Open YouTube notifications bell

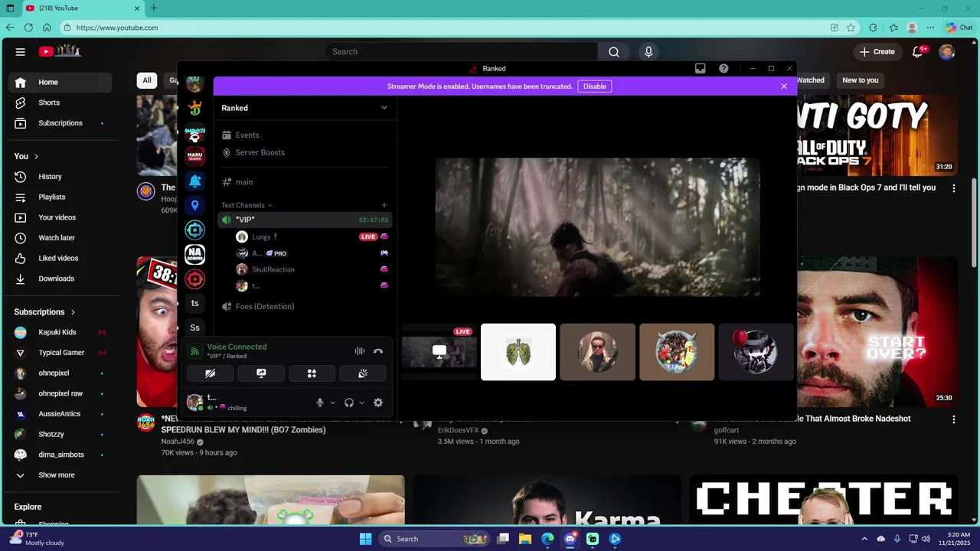point(917,52)
